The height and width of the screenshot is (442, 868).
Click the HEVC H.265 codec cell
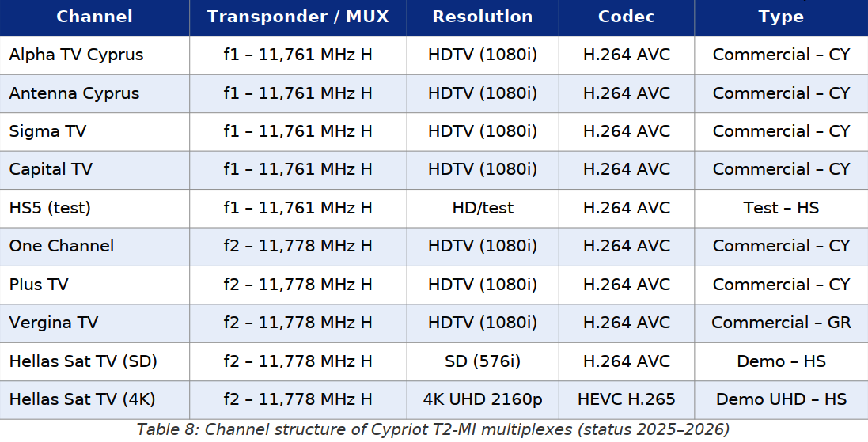coord(626,399)
